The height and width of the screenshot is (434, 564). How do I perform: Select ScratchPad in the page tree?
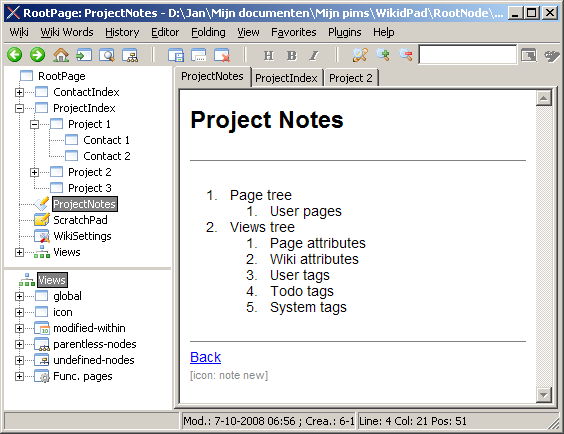pos(80,220)
